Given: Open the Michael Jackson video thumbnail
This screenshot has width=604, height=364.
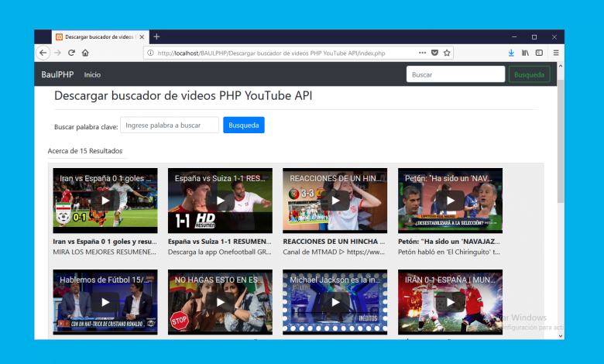Looking at the screenshot, I should tap(335, 302).
